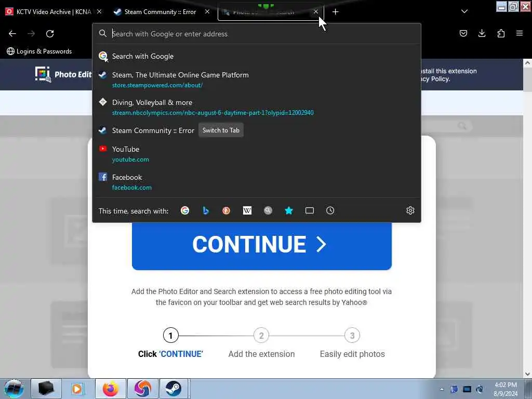This screenshot has width=532, height=399.
Task: Click the youtube.com URL text
Action: (130, 159)
